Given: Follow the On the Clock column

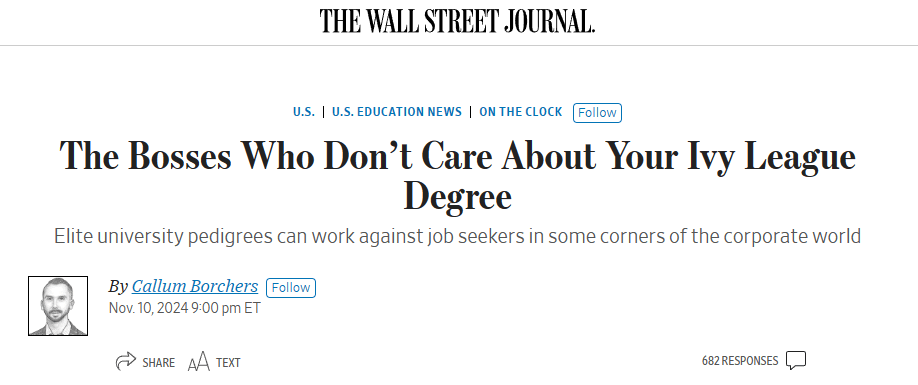Looking at the screenshot, I should pyautogui.click(x=597, y=112).
